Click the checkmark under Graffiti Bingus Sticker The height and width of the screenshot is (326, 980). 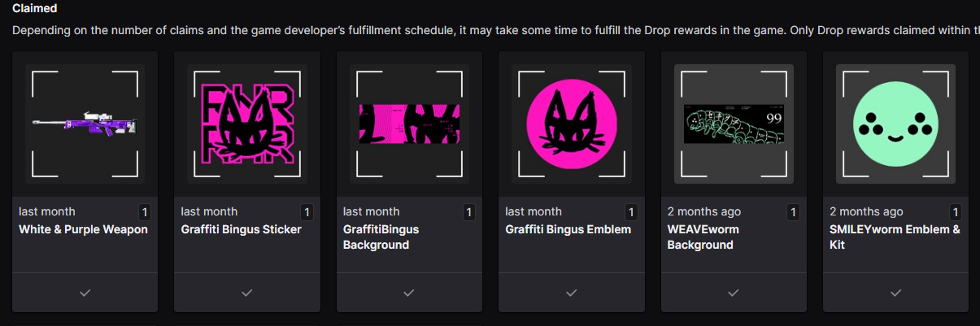tap(247, 293)
